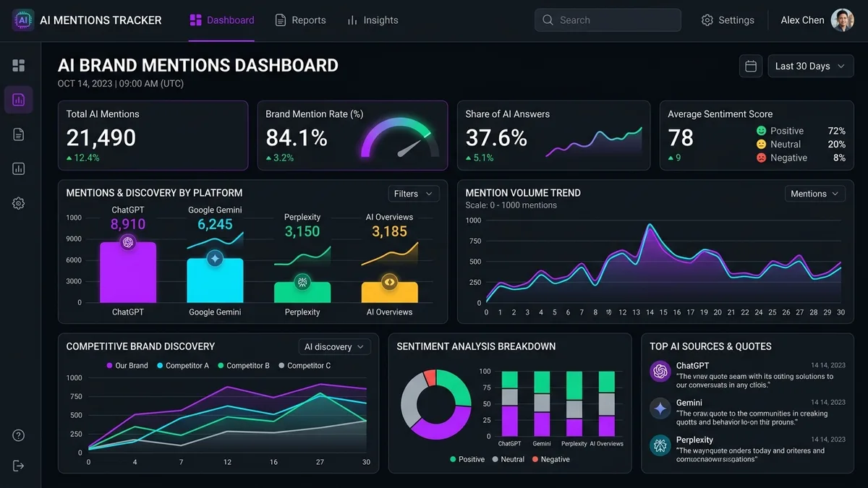This screenshot has width=868, height=488.
Task: Click the AI Mentions Tracker logo icon
Action: click(x=23, y=20)
